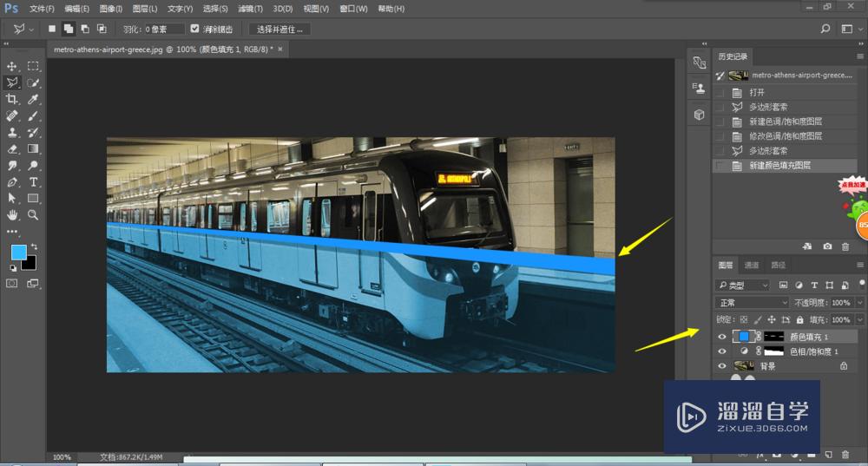The image size is (868, 466).
Task: Select the Move tool
Action: (11, 67)
